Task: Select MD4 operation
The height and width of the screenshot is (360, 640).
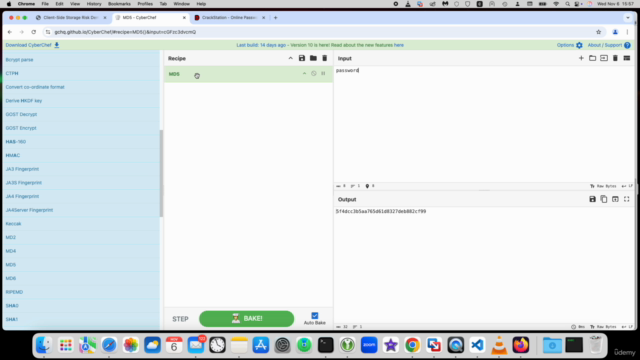Action: tap(81, 251)
